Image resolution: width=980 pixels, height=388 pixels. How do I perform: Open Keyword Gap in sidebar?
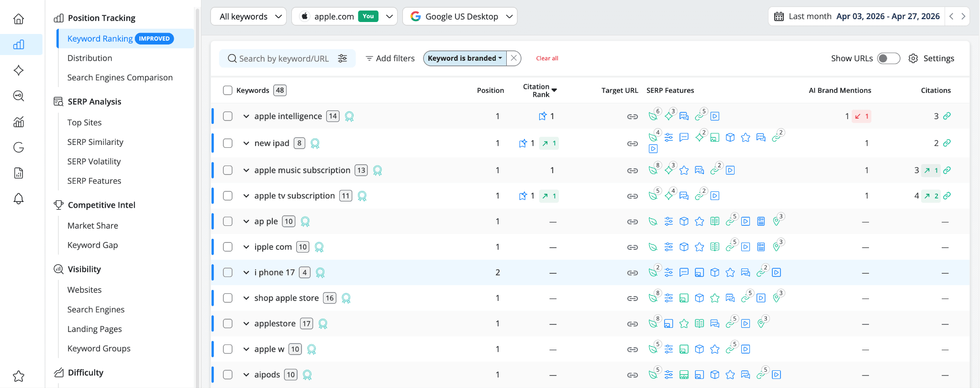(x=93, y=245)
